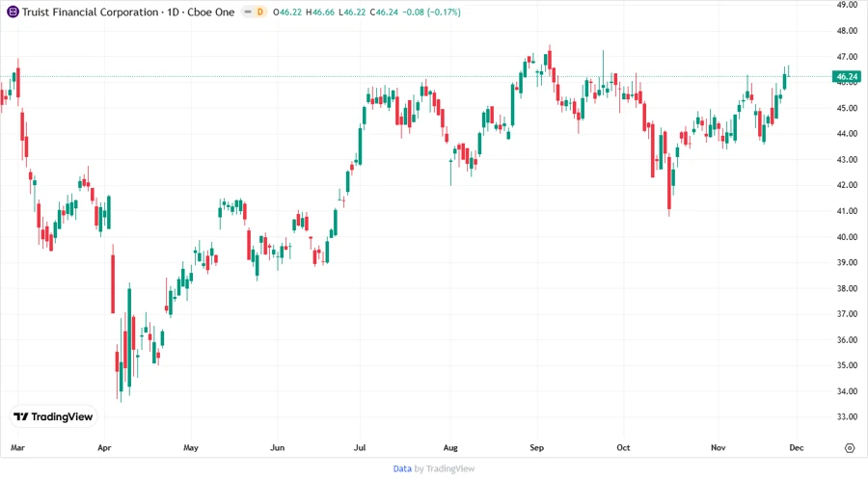Click the Mar label on time axis
The width and height of the screenshot is (868, 480).
tap(17, 447)
